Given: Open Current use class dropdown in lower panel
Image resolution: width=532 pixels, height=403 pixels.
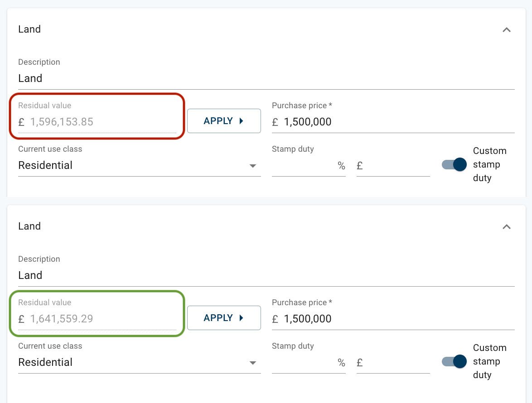Looking at the screenshot, I should (139, 363).
